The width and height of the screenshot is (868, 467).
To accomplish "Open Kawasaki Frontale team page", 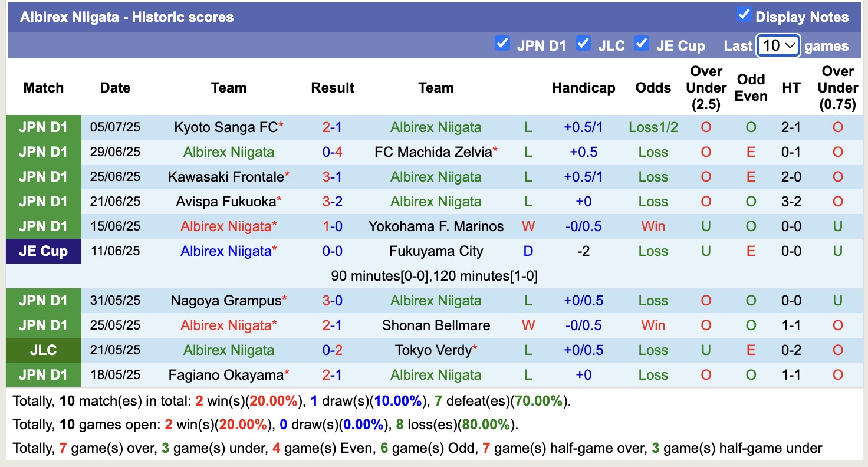I will pyautogui.click(x=226, y=177).
